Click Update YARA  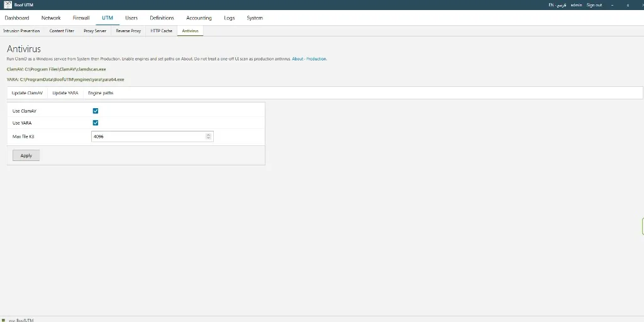point(65,93)
